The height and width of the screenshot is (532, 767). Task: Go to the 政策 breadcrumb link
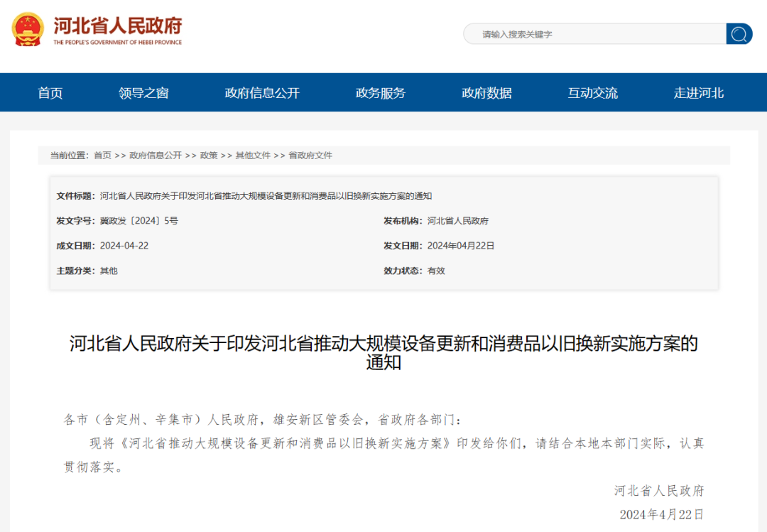(x=209, y=156)
